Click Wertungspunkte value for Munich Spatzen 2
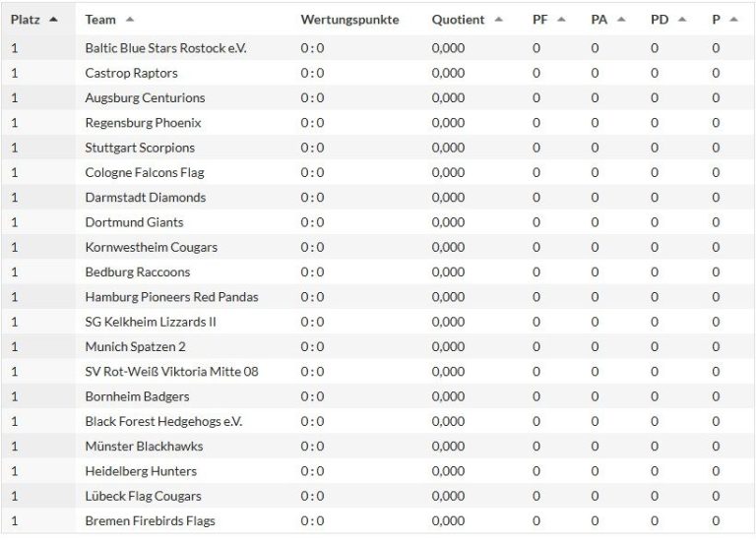Screen dimensions: 756x541 [x=312, y=346]
